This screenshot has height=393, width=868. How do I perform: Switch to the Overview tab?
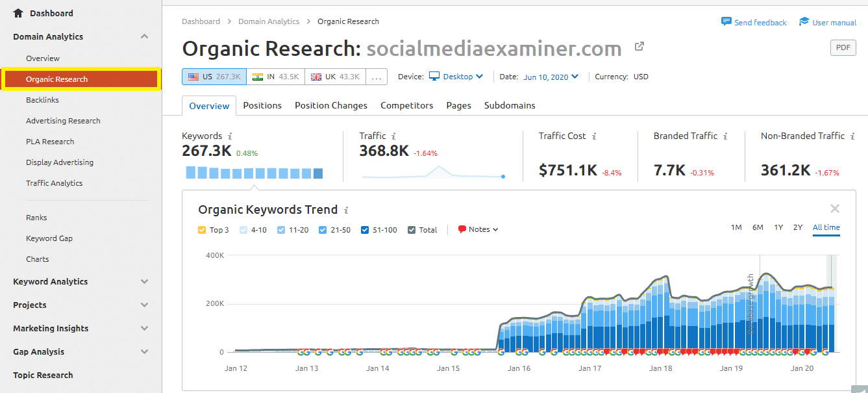coord(209,106)
